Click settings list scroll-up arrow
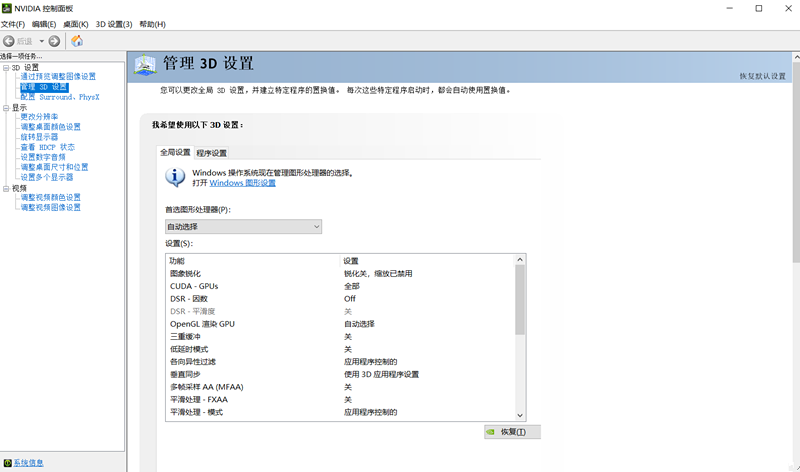The height and width of the screenshot is (472, 800). click(x=520, y=260)
